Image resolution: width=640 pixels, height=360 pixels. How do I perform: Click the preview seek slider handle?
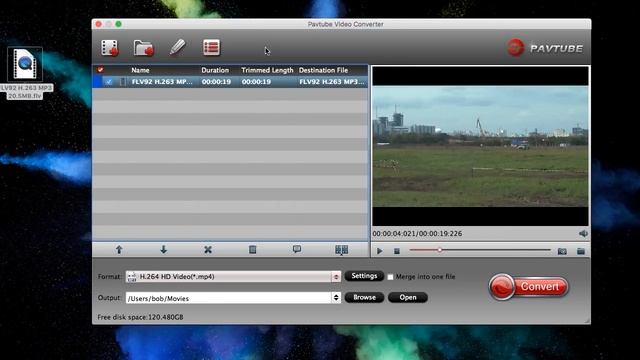coord(440,250)
